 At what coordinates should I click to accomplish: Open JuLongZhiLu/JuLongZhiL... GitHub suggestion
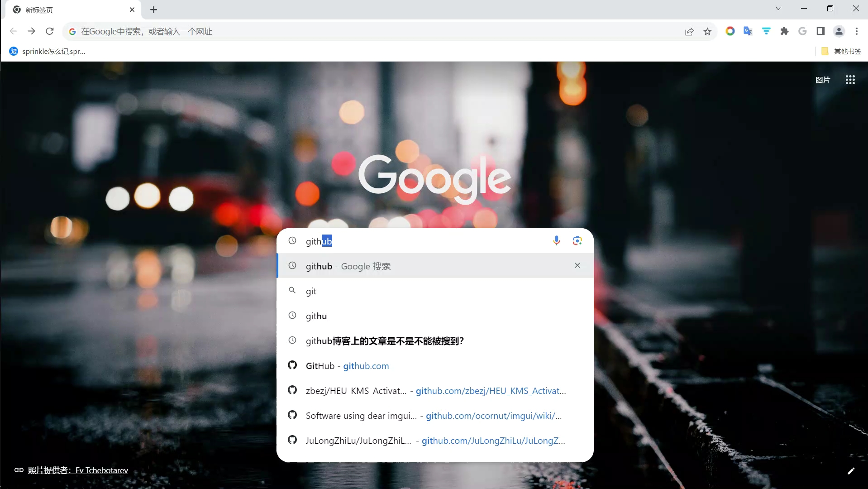(x=435, y=440)
